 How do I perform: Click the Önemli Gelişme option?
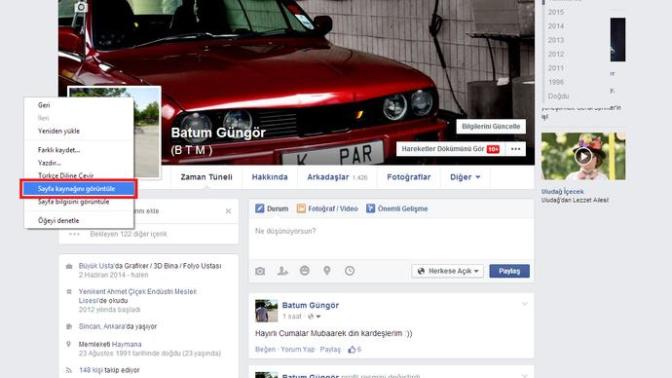[x=397, y=209]
